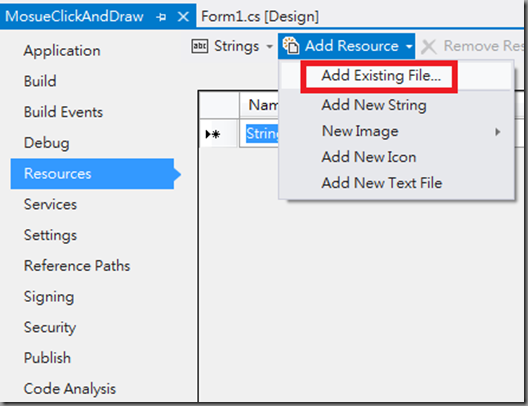Open the Services properties page
The width and height of the screenshot is (528, 406).
50,204
